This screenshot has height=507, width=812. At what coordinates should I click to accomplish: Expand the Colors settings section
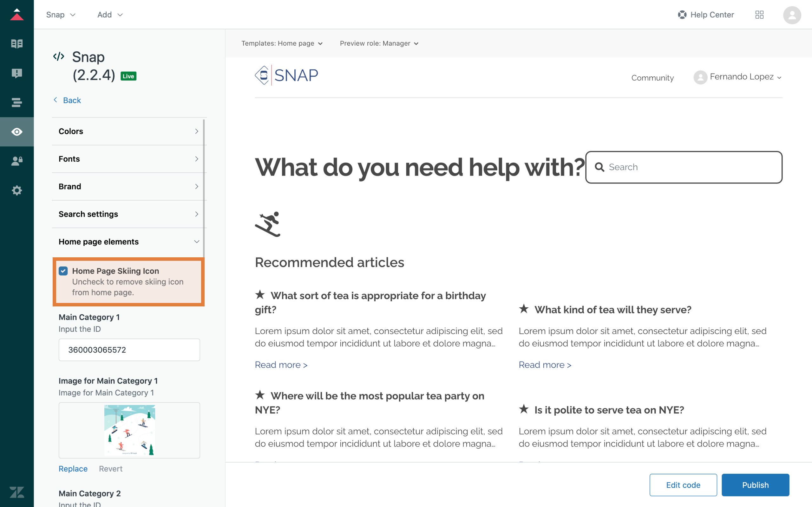[129, 132]
